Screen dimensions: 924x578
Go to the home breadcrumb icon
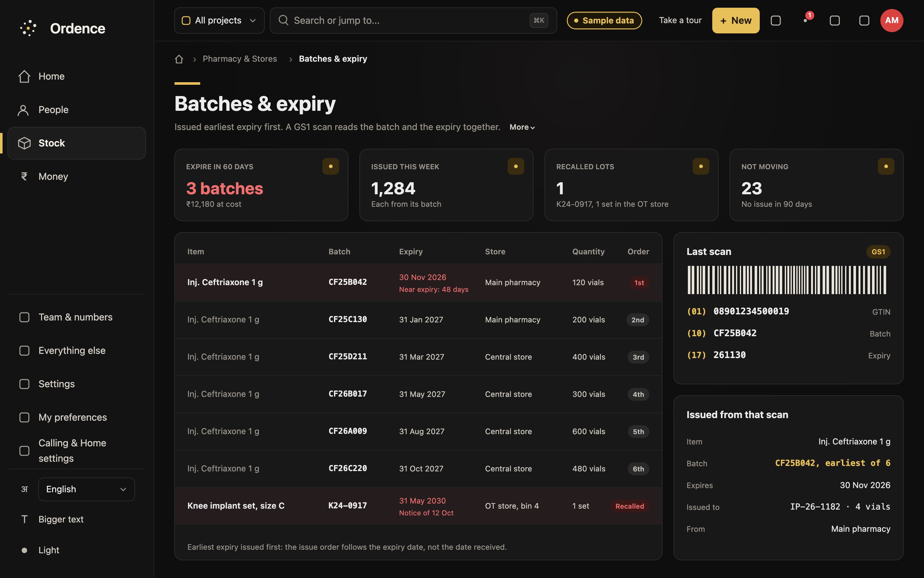point(179,59)
